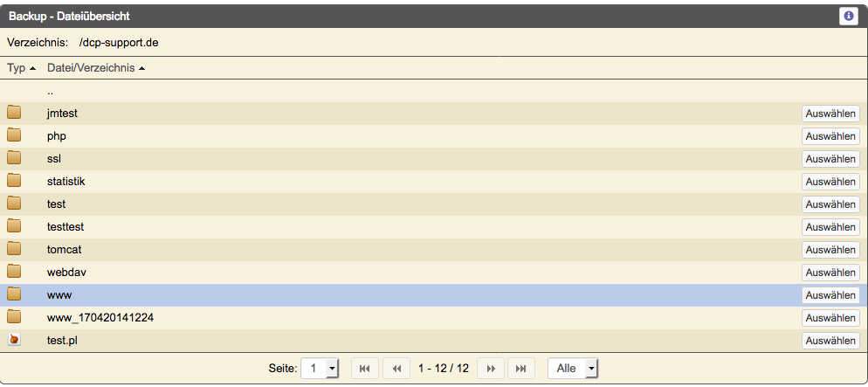This screenshot has height=387, width=868.
Task: Select the highlighted www row name
Action: coord(59,295)
